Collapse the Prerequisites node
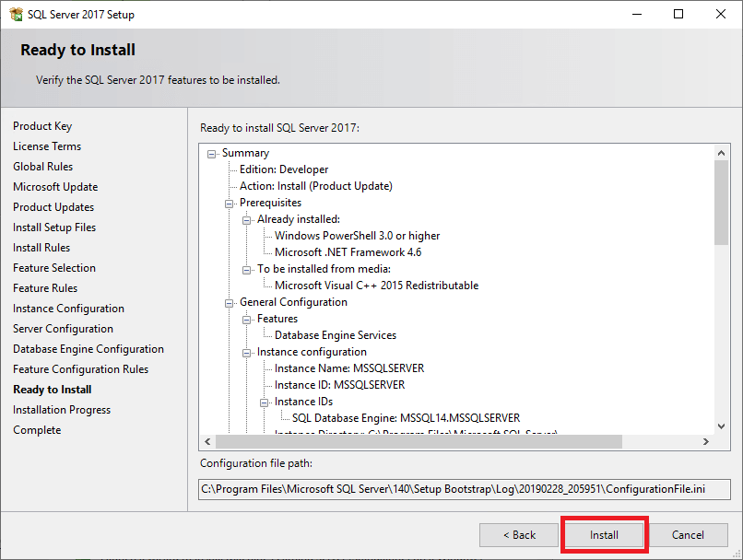This screenshot has height=560, width=743. pos(230,204)
